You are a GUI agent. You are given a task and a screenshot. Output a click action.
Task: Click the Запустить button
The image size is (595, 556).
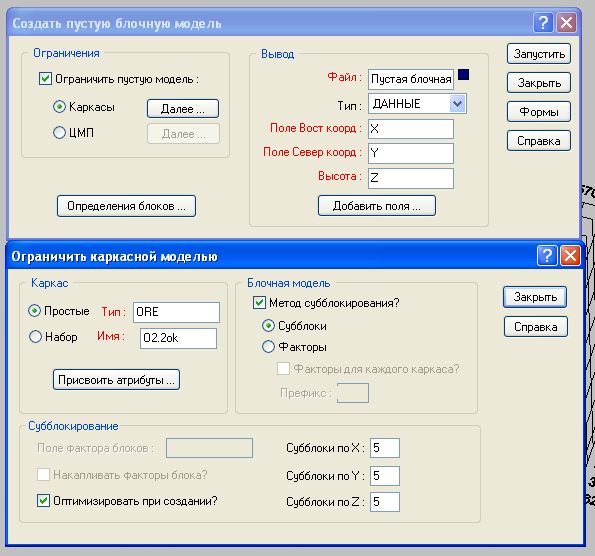[539, 54]
